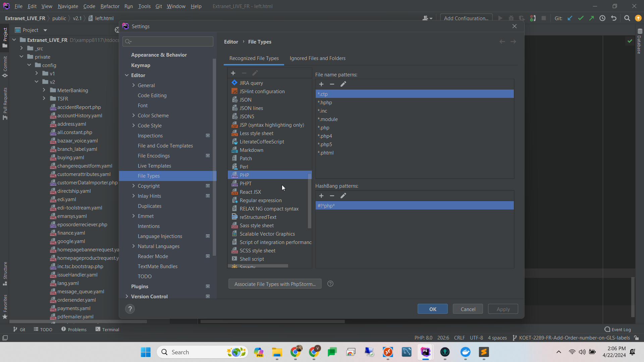Click Git update project arrow icon
The image size is (644, 362).
[x=570, y=18]
